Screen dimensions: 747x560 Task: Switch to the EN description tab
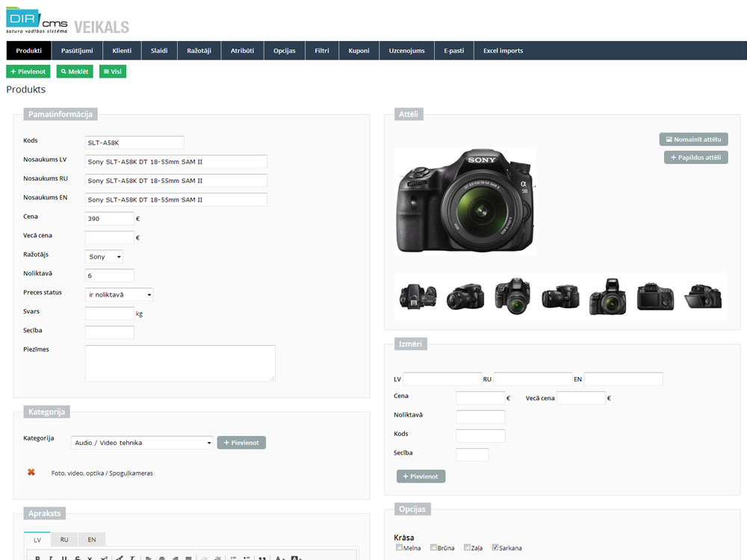click(x=91, y=540)
